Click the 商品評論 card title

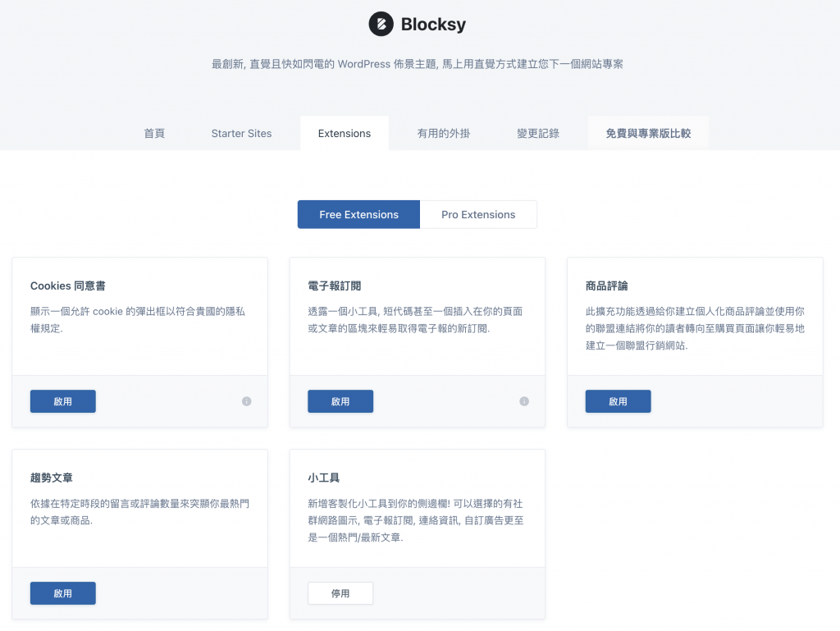click(606, 286)
